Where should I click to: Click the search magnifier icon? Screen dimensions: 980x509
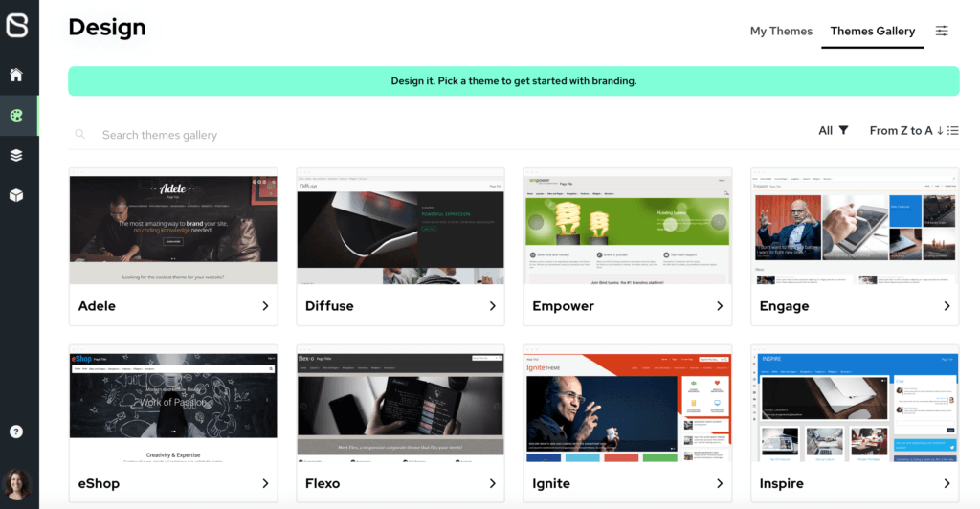(x=80, y=134)
